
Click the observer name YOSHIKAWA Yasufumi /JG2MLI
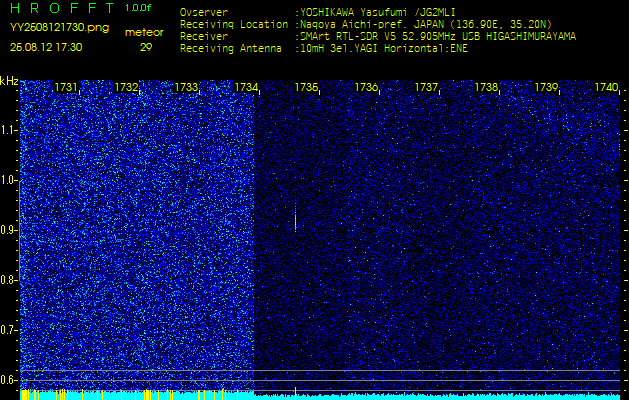pyautogui.click(x=378, y=12)
